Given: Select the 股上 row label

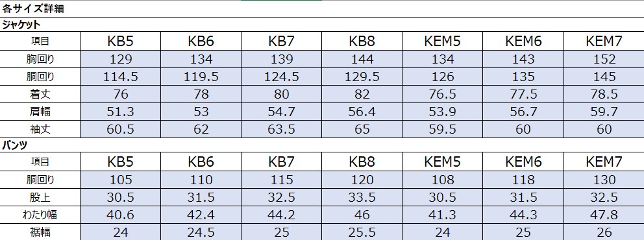Looking at the screenshot, I should pos(40,197).
